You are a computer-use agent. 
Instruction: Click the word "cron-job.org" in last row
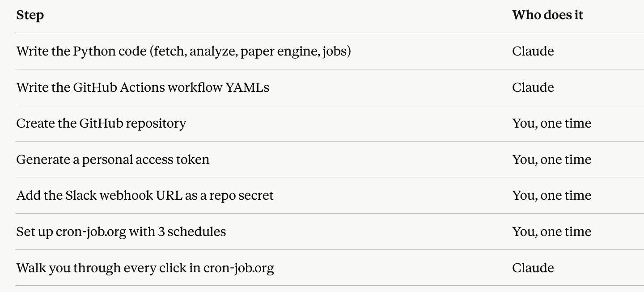coord(238,269)
